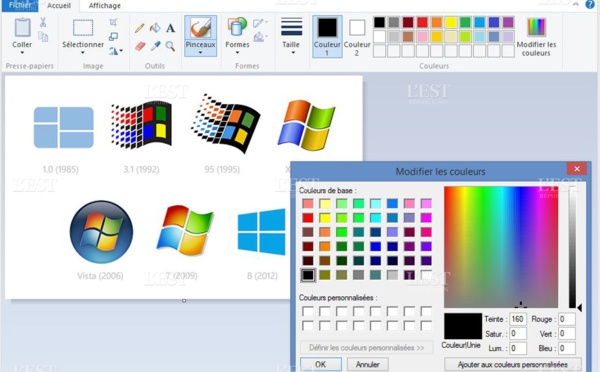Select black swatch in Couleurs de base
Screen dimensions: 600x372
[x=308, y=275]
